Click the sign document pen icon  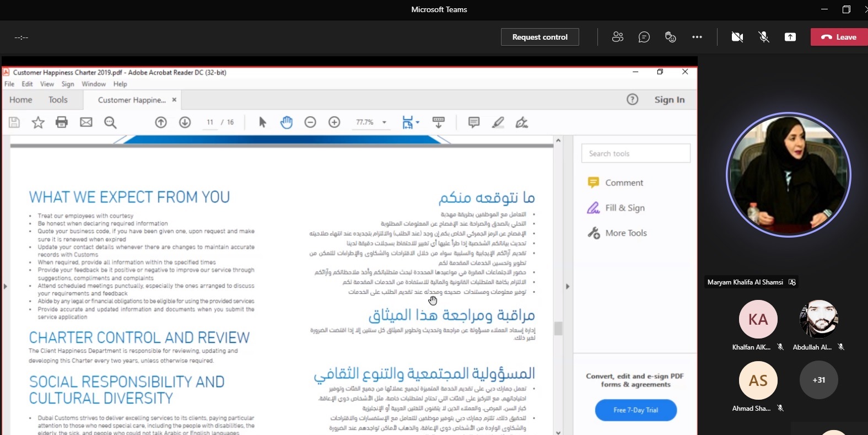(x=522, y=122)
